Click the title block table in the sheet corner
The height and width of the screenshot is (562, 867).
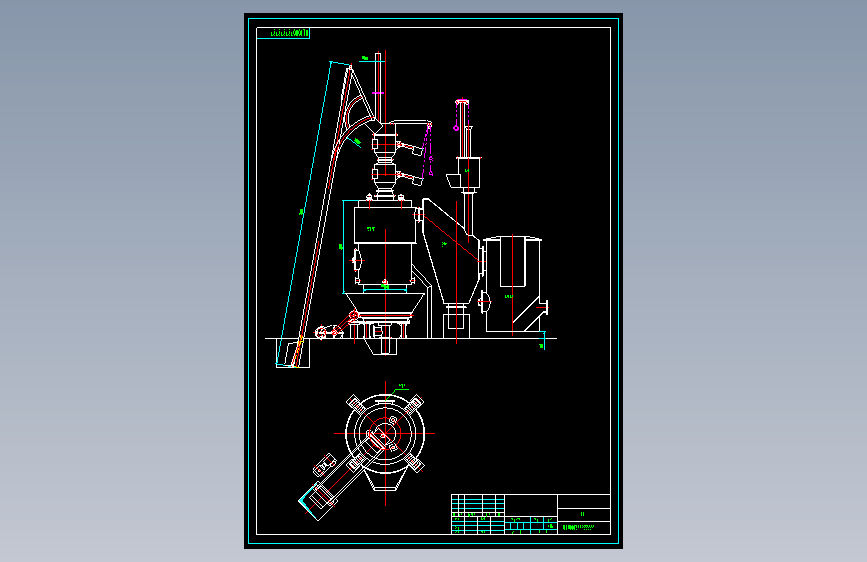(531, 514)
